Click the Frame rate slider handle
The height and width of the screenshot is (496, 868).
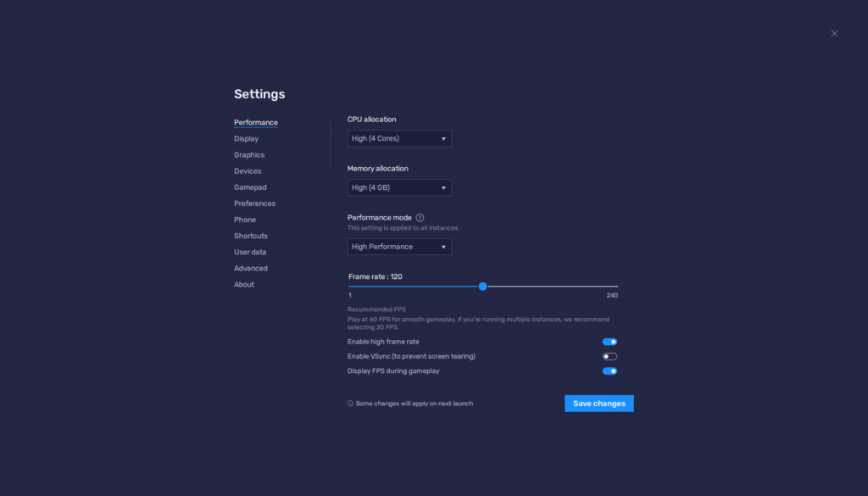[x=482, y=287]
